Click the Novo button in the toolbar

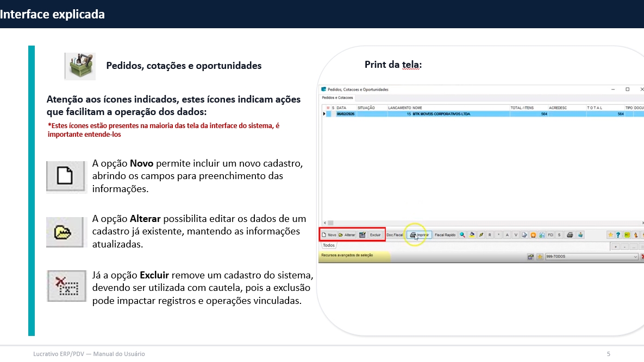[x=329, y=235]
